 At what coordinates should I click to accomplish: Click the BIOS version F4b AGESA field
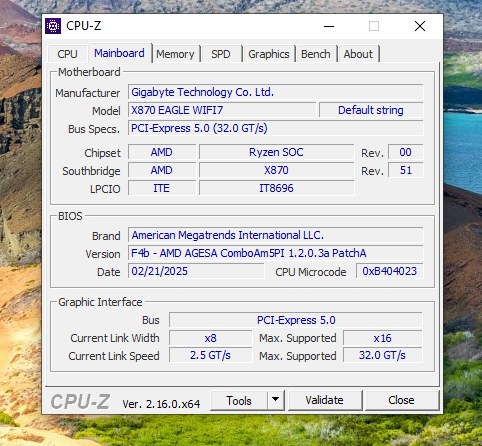pyautogui.click(x=276, y=253)
